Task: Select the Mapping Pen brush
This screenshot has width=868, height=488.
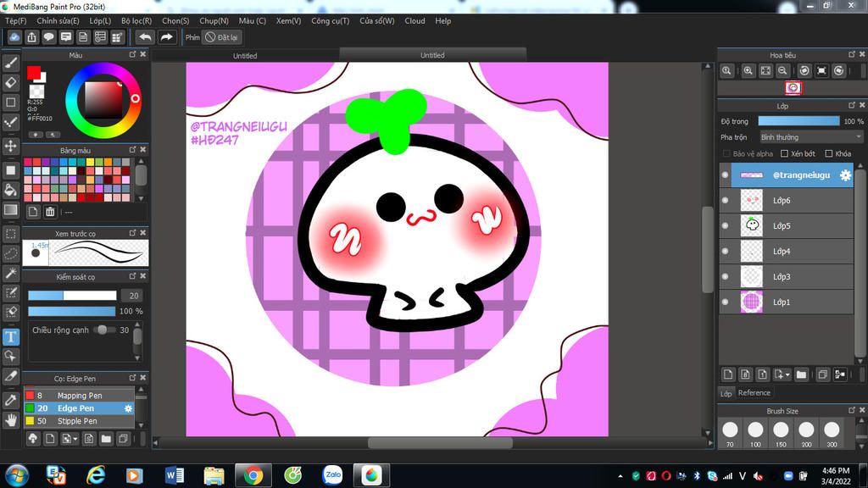Action: click(x=79, y=396)
